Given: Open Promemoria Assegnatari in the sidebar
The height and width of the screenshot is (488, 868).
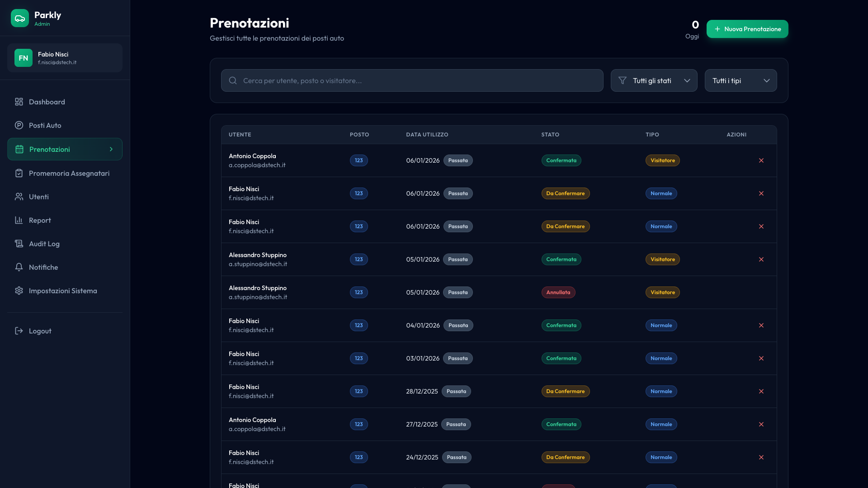Looking at the screenshot, I should [x=69, y=174].
